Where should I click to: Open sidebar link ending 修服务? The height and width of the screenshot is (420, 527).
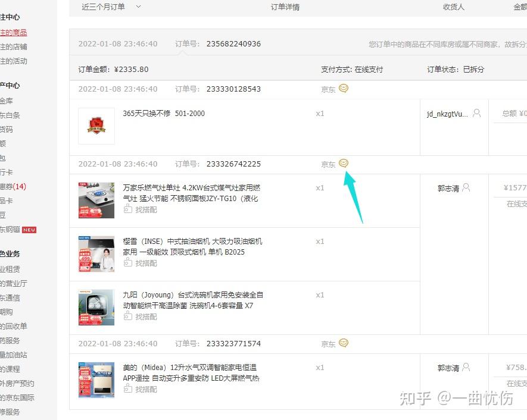[x=10, y=412]
